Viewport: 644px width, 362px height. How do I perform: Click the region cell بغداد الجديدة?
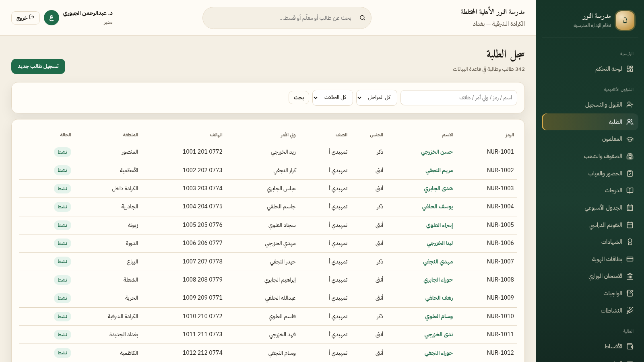point(124,335)
